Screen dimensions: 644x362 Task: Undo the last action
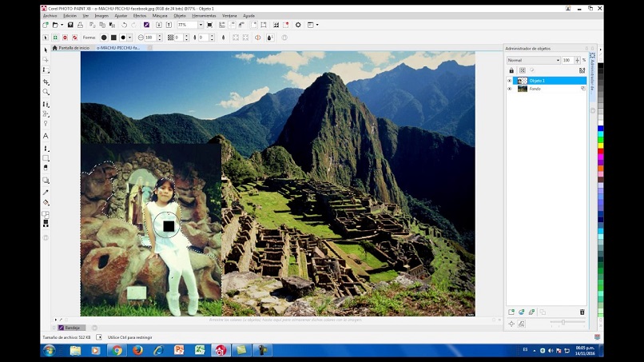coord(124,25)
